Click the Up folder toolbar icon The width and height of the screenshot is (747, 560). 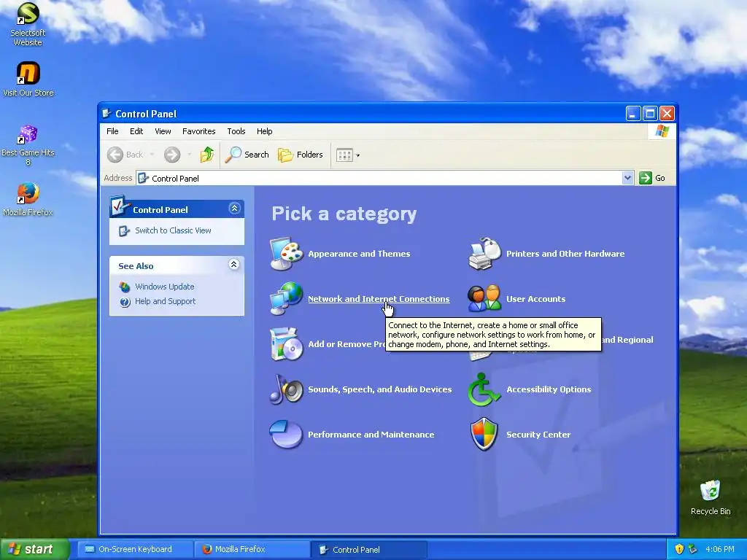206,155
